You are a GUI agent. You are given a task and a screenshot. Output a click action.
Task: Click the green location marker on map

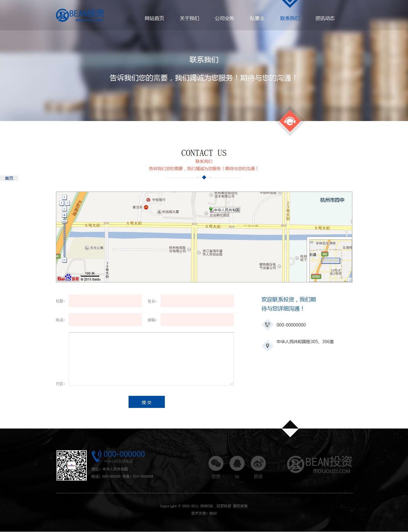point(211,209)
